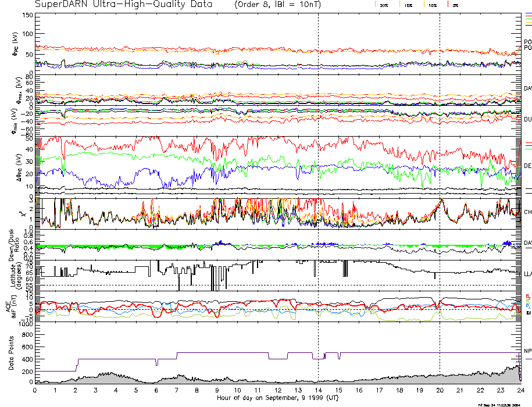Select the 20% legend label
The width and height of the screenshot is (532, 407).
tap(384, 5)
